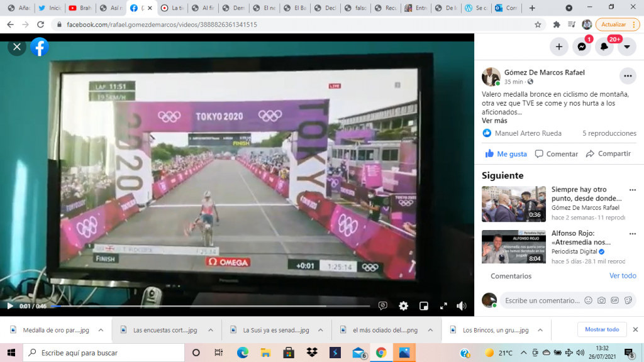This screenshot has width=644, height=362.
Task: Attach a photo to the comment
Action: pyautogui.click(x=601, y=300)
